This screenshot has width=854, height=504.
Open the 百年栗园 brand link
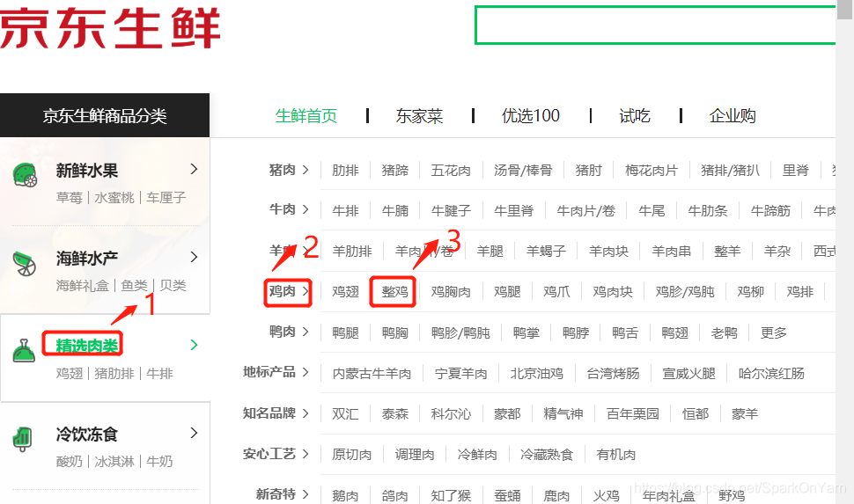pyautogui.click(x=632, y=413)
